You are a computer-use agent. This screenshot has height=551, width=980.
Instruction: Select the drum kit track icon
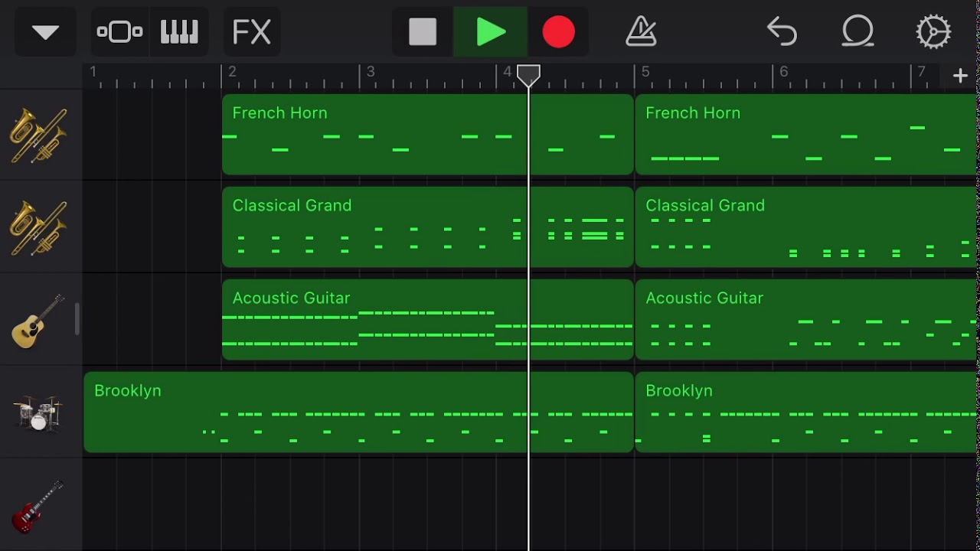38,412
